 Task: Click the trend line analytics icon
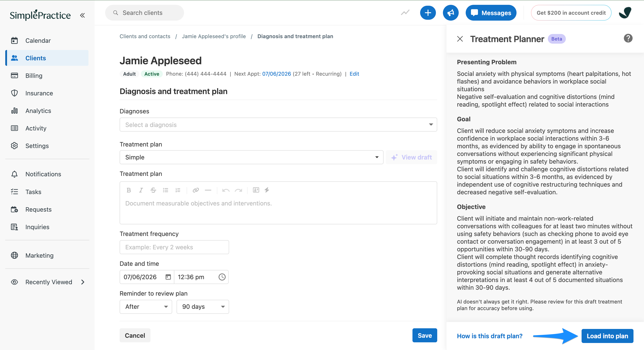pyautogui.click(x=405, y=12)
